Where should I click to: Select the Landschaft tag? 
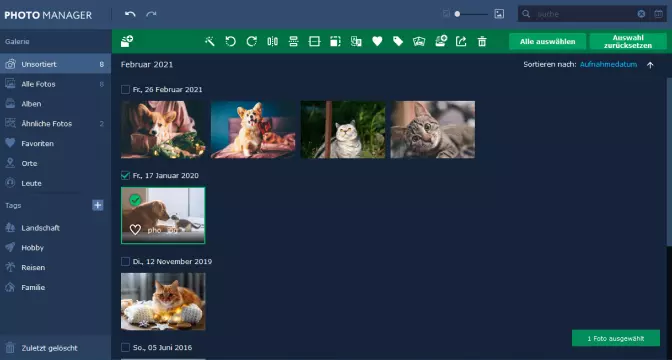click(x=56, y=228)
